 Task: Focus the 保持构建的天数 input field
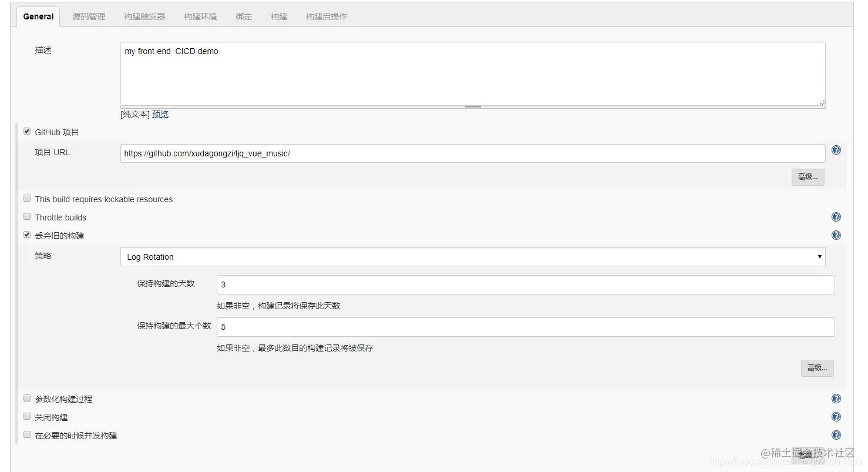click(x=526, y=284)
